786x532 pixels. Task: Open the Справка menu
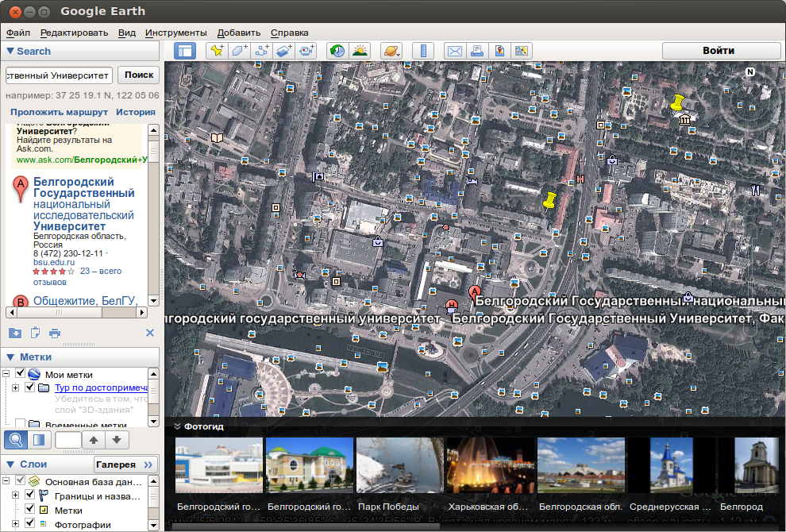click(x=289, y=33)
